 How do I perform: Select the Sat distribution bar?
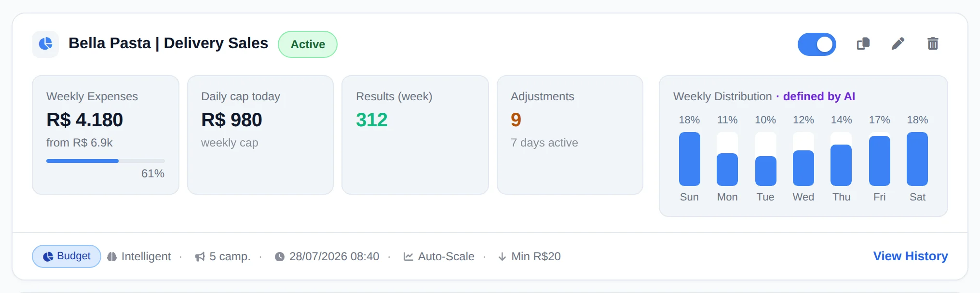917,159
